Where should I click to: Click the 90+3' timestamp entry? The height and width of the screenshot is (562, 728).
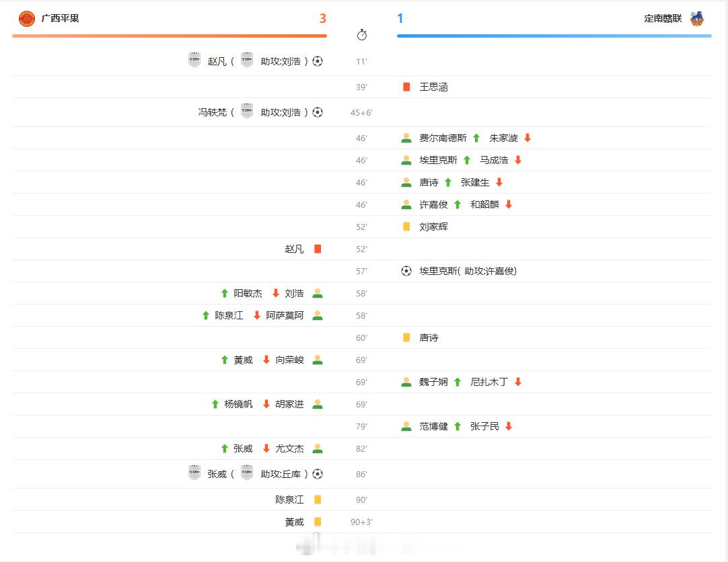361,521
